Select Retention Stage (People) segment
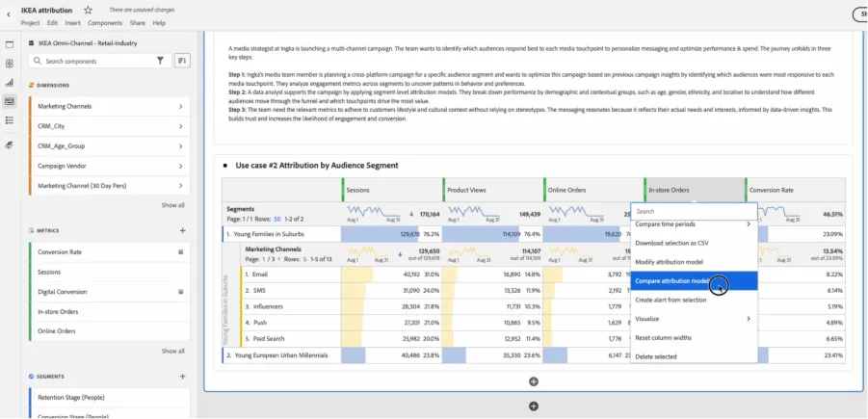This screenshot has width=868, height=419. point(109,398)
